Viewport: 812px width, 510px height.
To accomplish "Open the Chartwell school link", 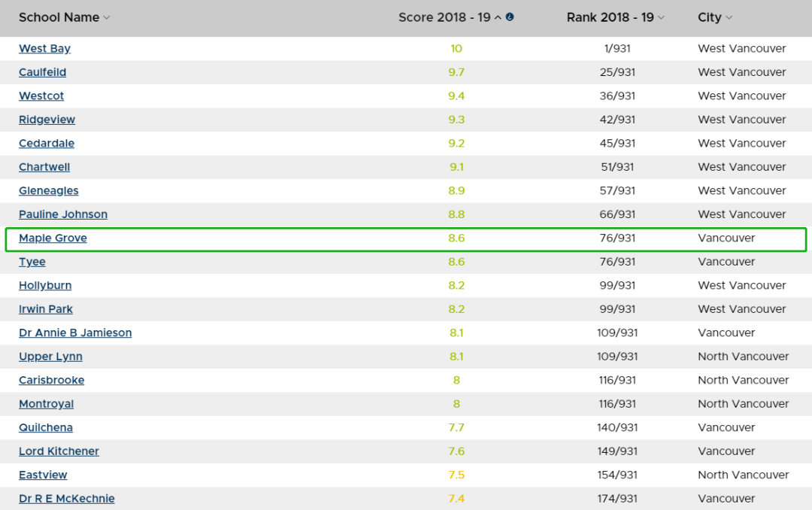I will click(x=44, y=168).
